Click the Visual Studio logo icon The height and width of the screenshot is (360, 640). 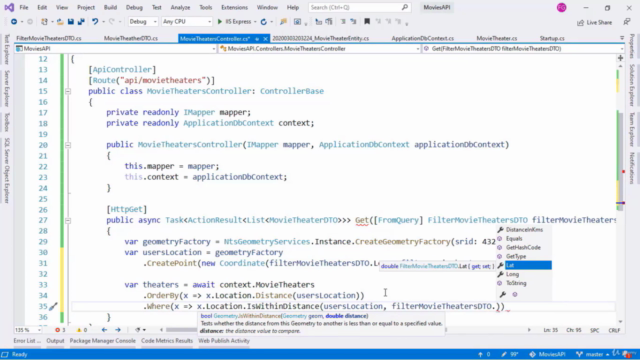[9, 7]
